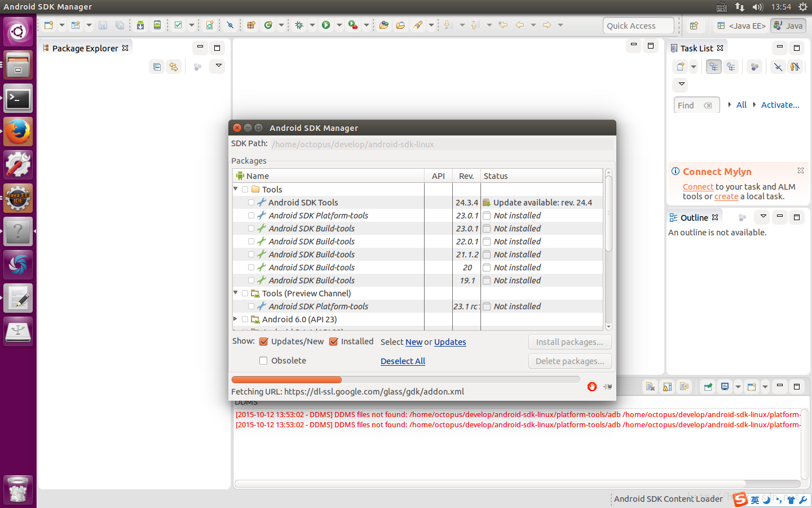Click the Run External Tools toolbar icon
The height and width of the screenshot is (508, 812).
(x=353, y=25)
